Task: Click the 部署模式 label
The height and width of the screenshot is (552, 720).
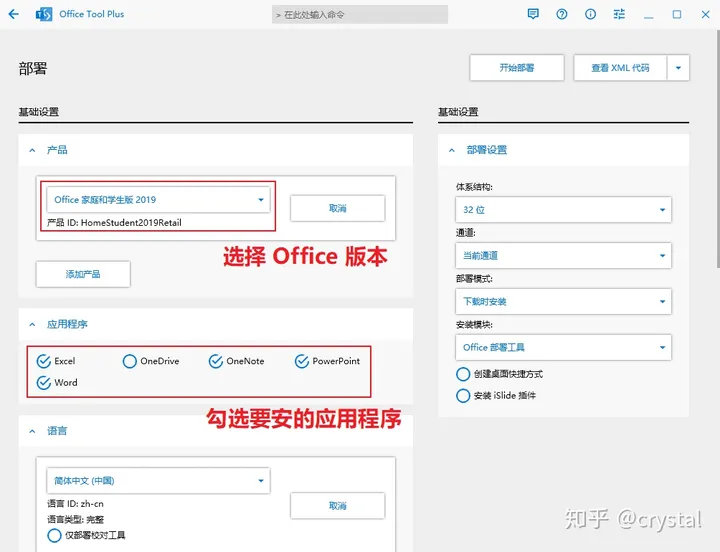Action: click(x=474, y=279)
